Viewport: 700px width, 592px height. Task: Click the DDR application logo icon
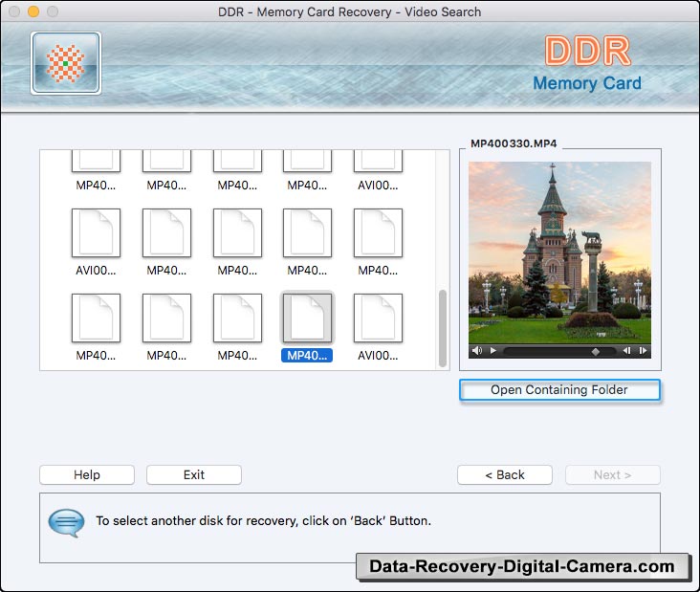click(x=66, y=63)
